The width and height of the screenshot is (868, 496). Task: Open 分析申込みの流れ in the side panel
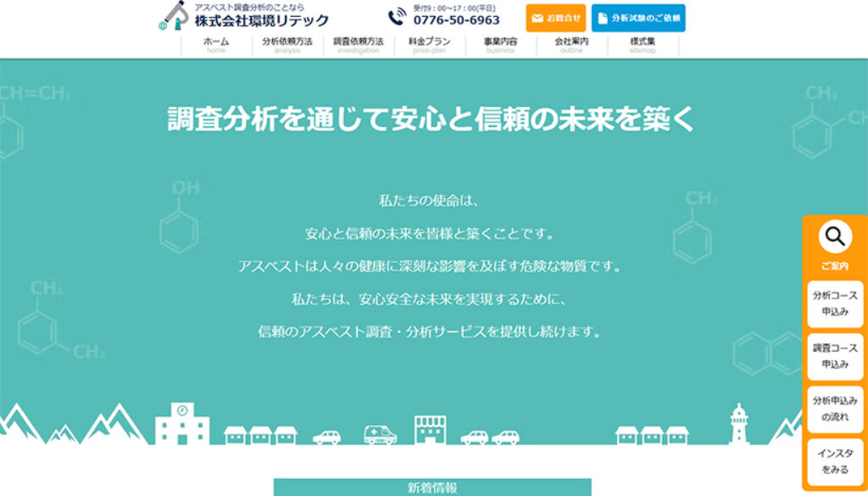pyautogui.click(x=835, y=409)
